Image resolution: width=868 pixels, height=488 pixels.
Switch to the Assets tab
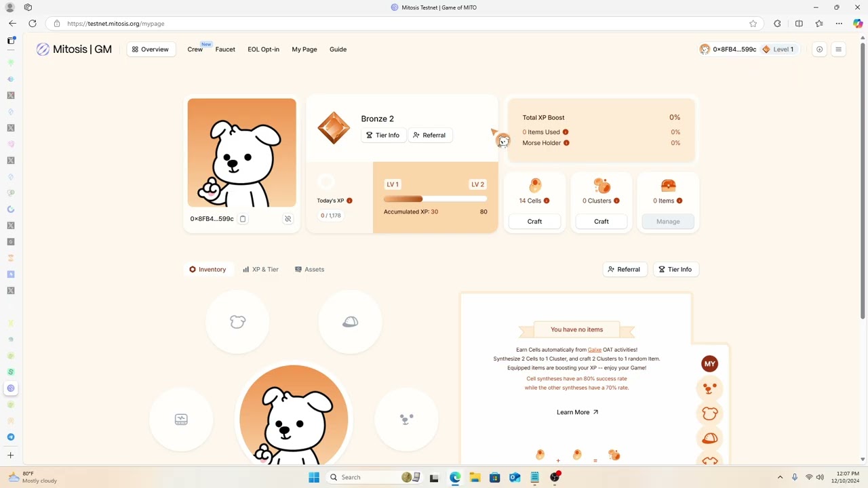pyautogui.click(x=309, y=269)
